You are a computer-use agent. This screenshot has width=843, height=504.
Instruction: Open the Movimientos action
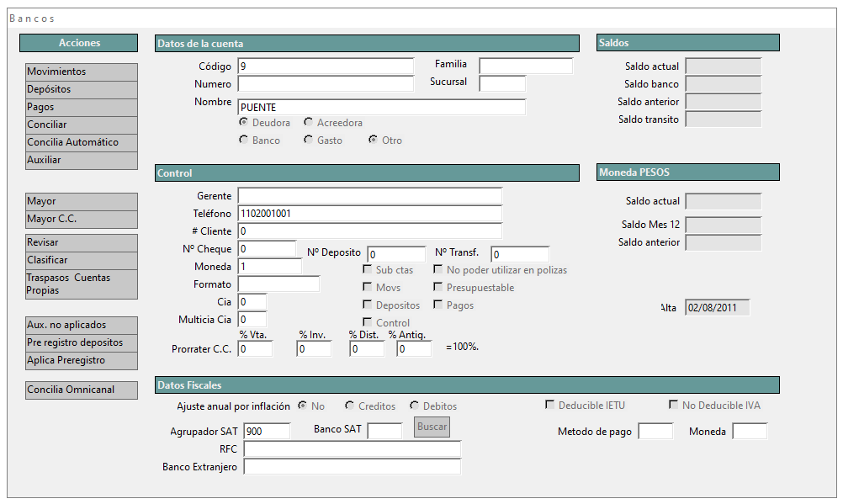click(x=82, y=72)
